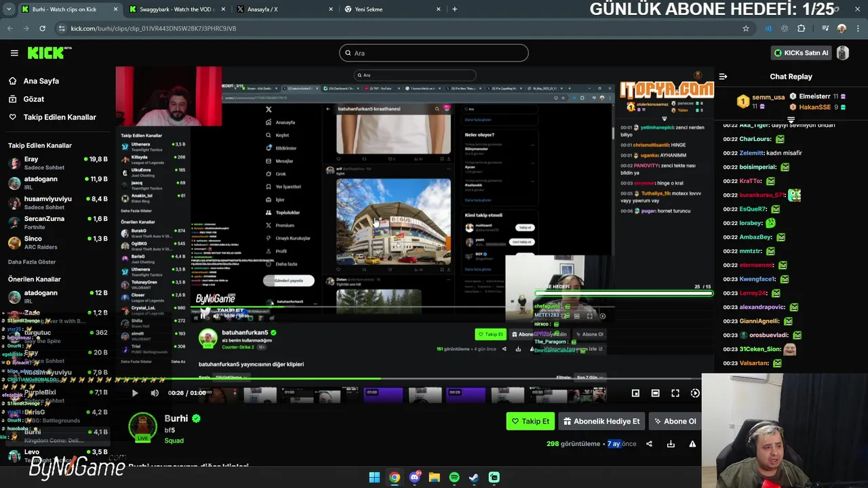The width and height of the screenshot is (868, 488).
Task: Reload the page in Chrome
Action: point(42,28)
